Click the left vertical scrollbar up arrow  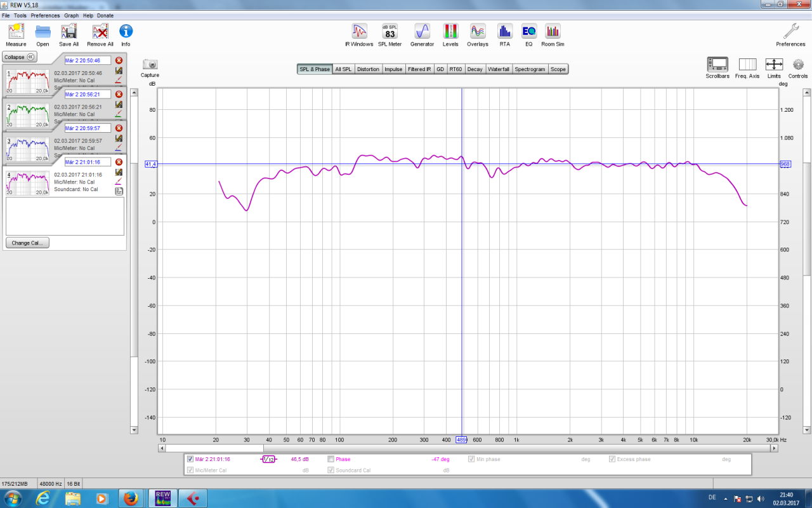coord(134,93)
